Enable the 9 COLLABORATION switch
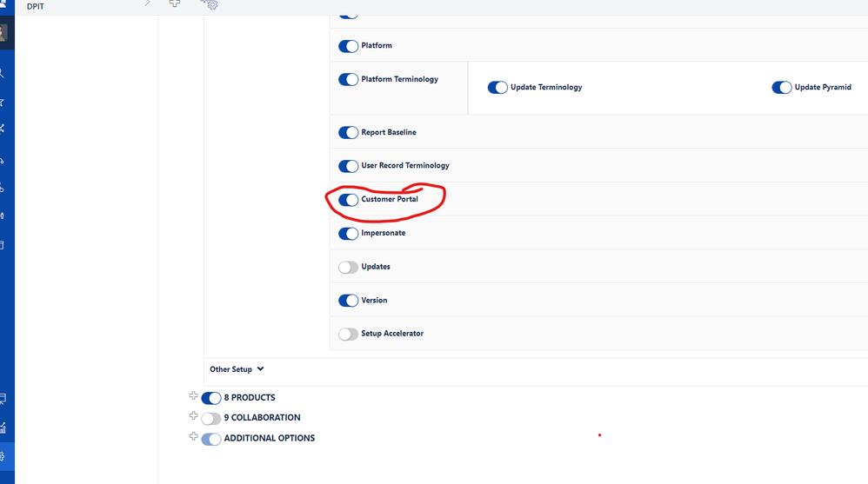This screenshot has width=868, height=484. 210,418
